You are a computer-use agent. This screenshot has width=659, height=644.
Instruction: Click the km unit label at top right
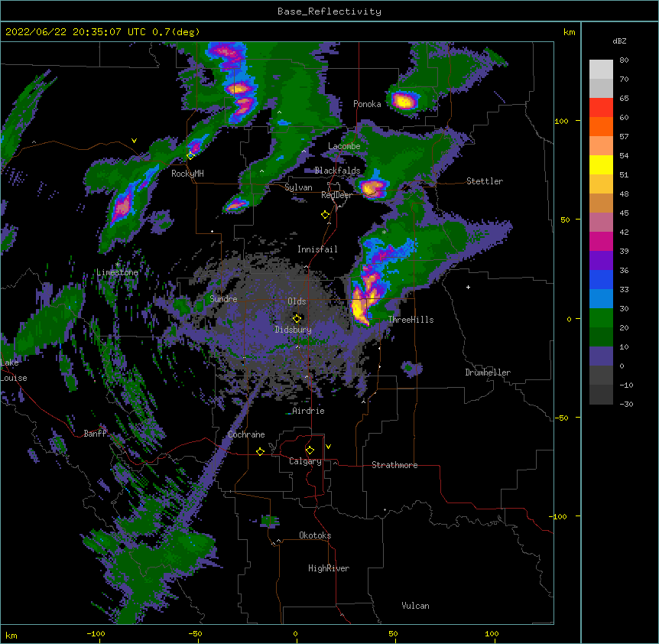569,32
